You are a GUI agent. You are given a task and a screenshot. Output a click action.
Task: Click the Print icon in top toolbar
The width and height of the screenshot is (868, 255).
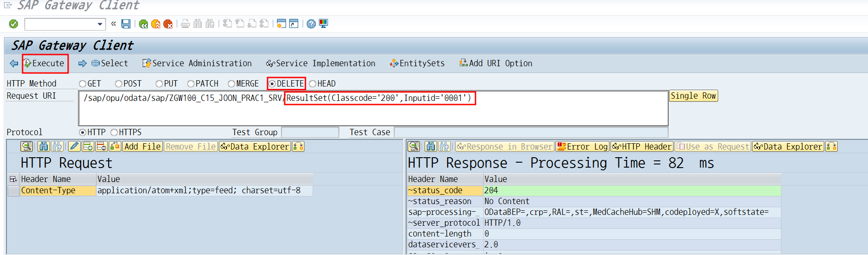pyautogui.click(x=185, y=24)
